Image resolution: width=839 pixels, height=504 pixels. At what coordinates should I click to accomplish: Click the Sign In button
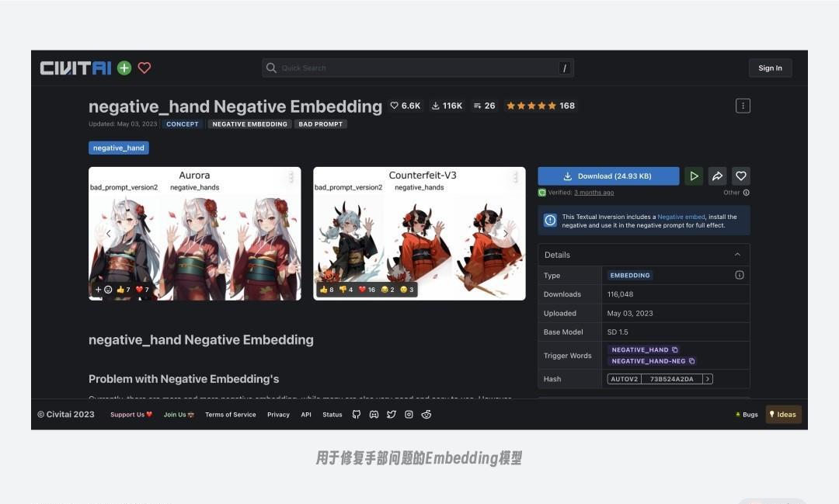(770, 68)
